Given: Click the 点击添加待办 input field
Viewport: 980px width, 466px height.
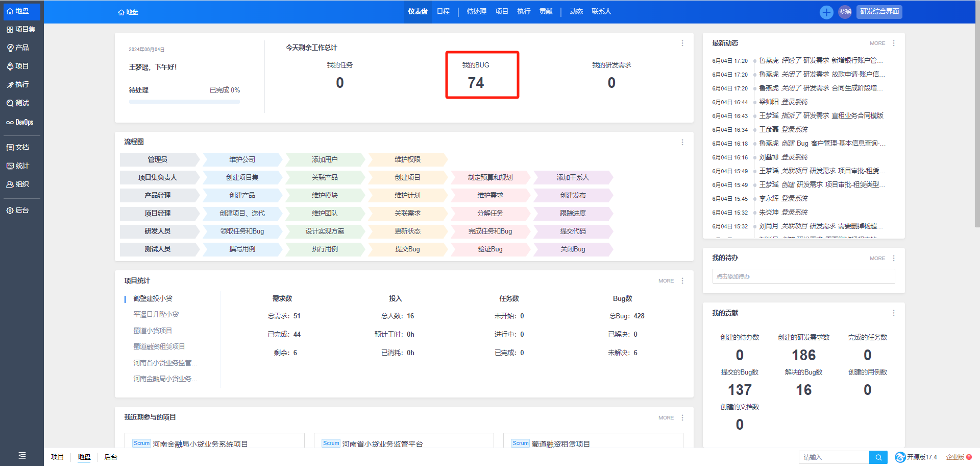Looking at the screenshot, I should point(803,276).
